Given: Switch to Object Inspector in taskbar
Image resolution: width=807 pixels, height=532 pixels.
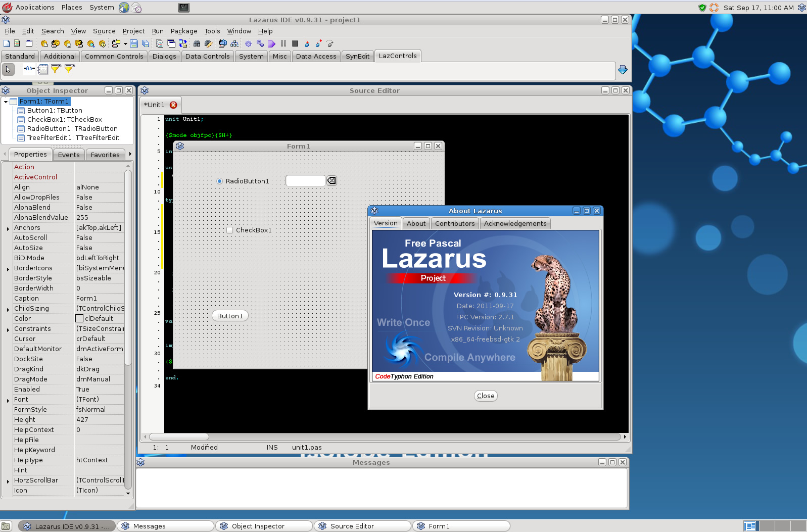Looking at the screenshot, I should coord(264,526).
